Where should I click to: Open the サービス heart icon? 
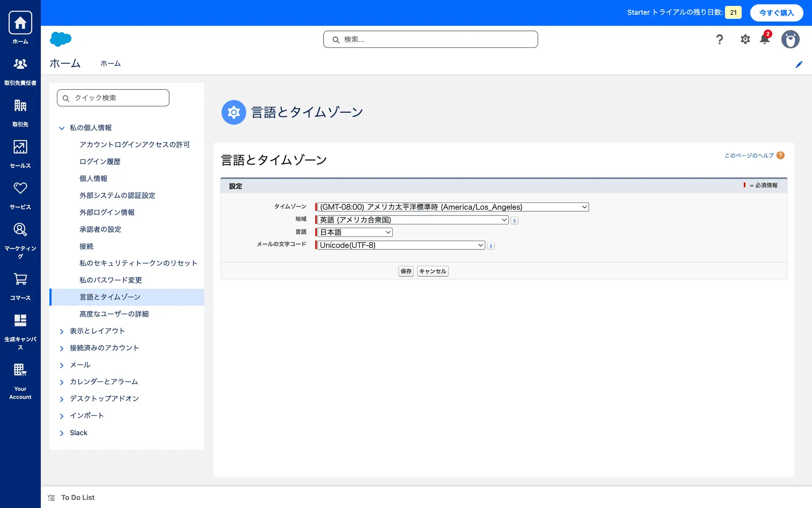20,188
